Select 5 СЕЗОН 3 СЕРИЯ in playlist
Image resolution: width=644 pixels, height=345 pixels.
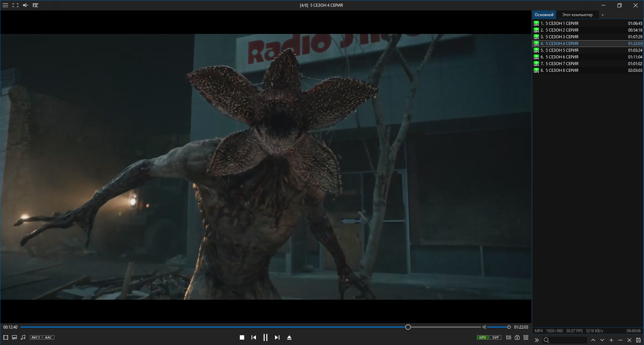point(588,37)
